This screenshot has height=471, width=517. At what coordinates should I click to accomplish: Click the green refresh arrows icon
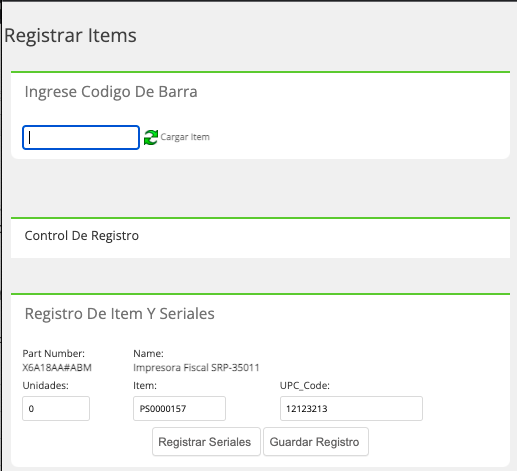coord(151,137)
